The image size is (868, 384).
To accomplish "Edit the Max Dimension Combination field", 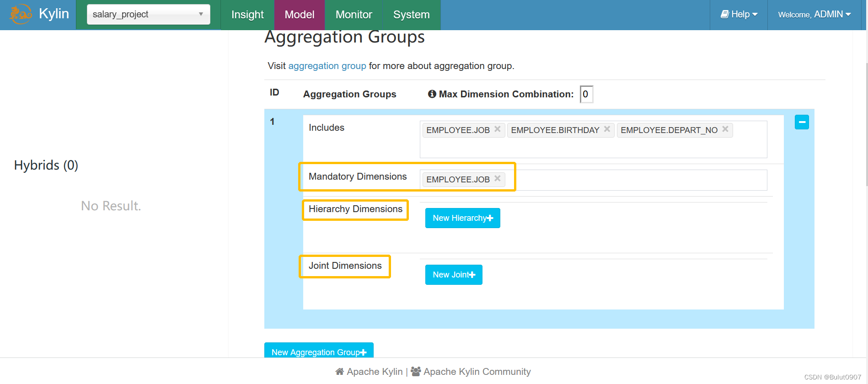I will 586,94.
